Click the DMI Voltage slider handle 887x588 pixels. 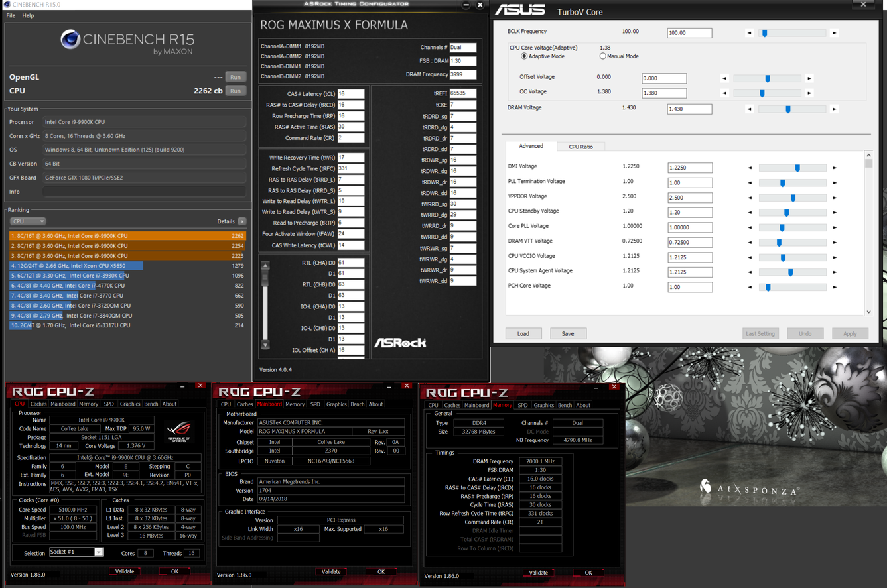797,168
